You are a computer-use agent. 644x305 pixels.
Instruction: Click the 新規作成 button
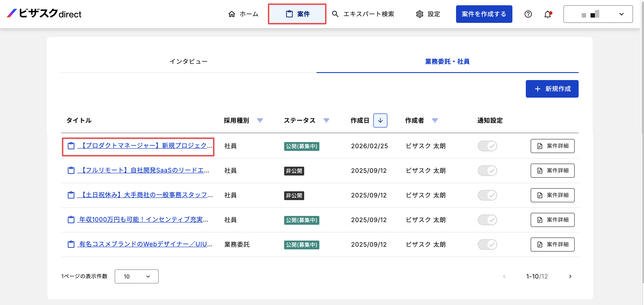pos(552,89)
